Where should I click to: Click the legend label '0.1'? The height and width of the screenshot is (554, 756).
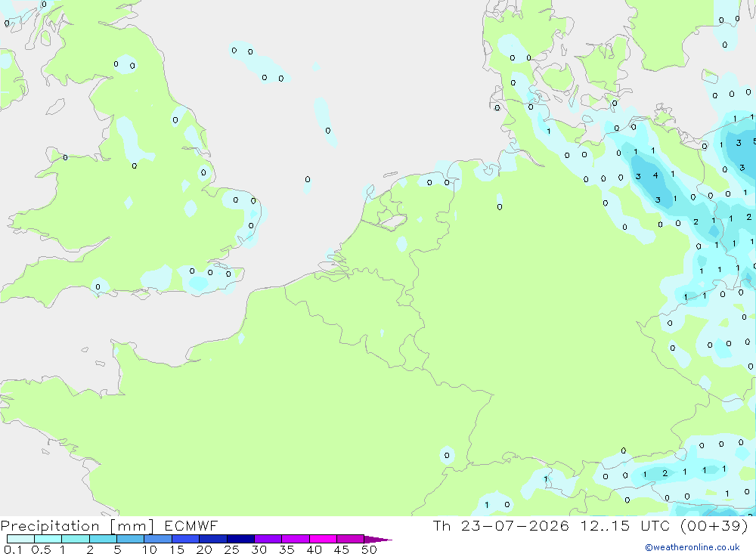point(13,549)
